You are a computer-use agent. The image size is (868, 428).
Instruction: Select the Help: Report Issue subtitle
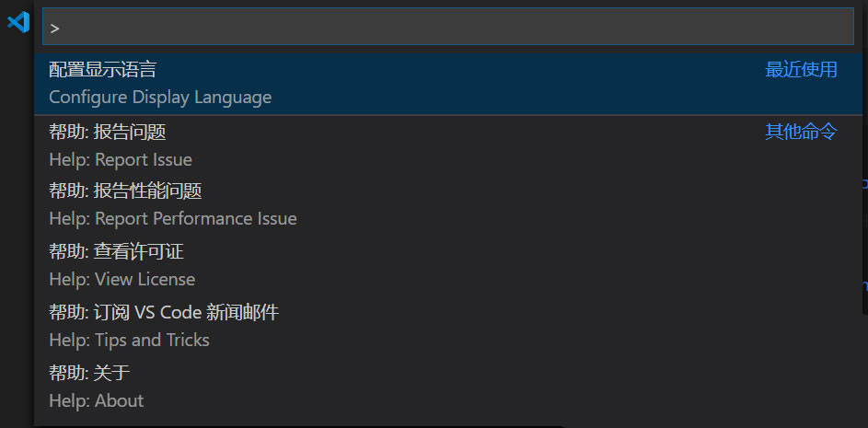[121, 160]
